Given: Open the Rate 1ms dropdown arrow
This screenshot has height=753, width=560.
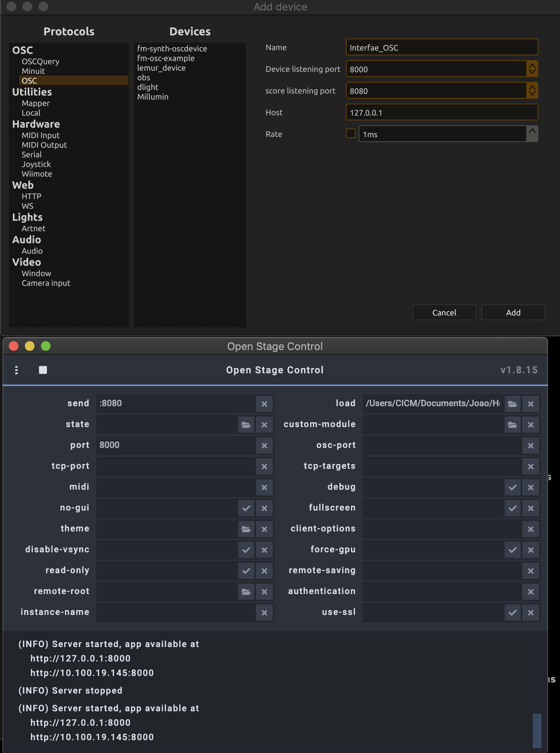Looking at the screenshot, I should tap(532, 134).
